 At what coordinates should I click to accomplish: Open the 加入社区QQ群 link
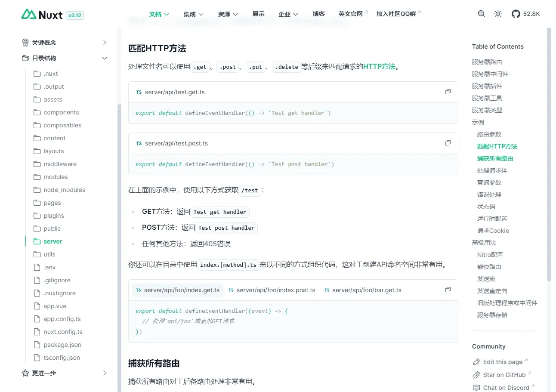click(x=398, y=14)
